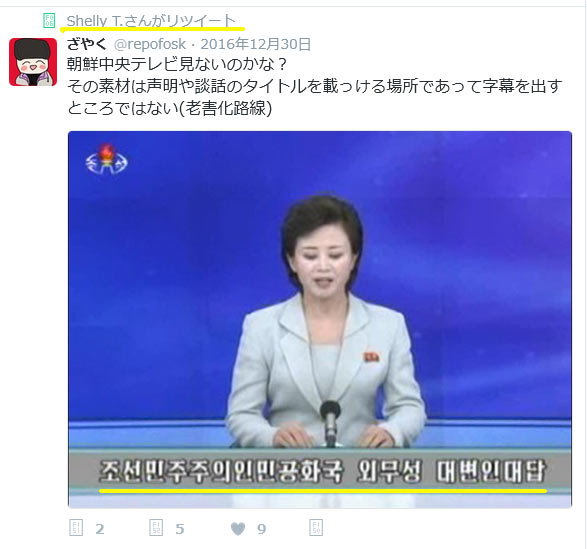Click the reply count 2
The height and width of the screenshot is (549, 587).
coord(100,529)
